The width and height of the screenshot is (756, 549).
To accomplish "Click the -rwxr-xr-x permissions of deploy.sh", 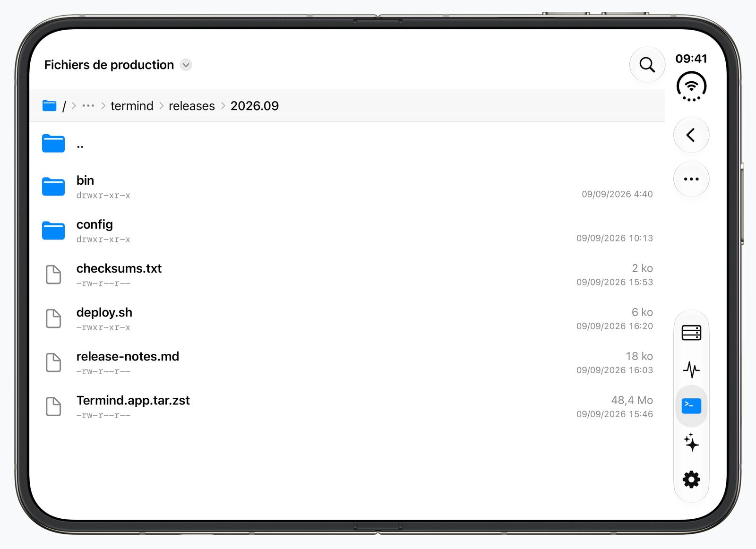I will point(103,327).
